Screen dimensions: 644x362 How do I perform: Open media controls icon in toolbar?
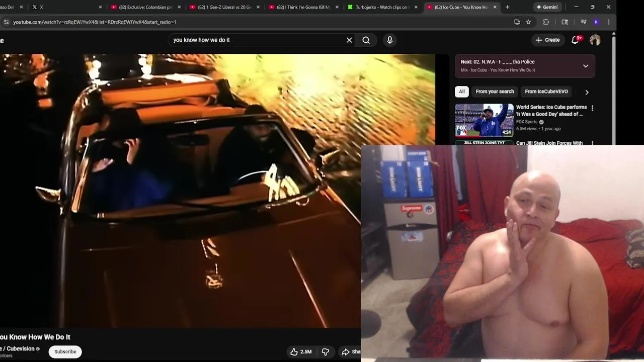click(x=584, y=22)
